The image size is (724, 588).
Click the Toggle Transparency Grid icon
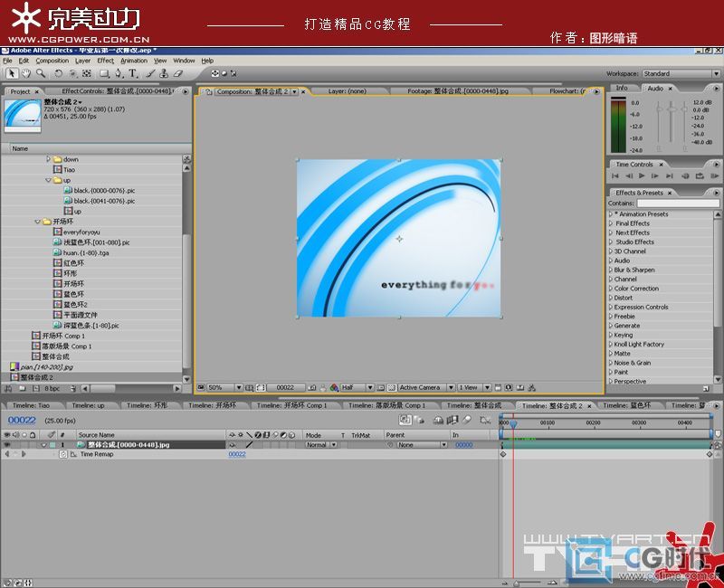coord(392,388)
